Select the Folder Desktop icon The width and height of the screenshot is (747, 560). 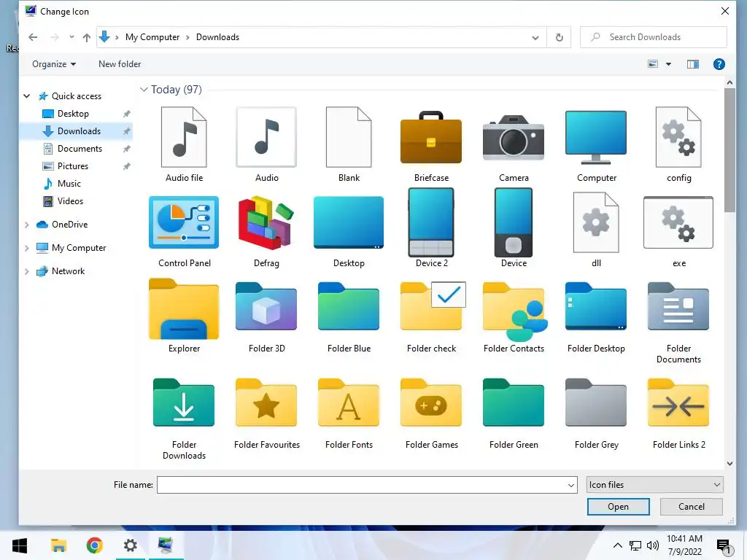click(x=596, y=307)
